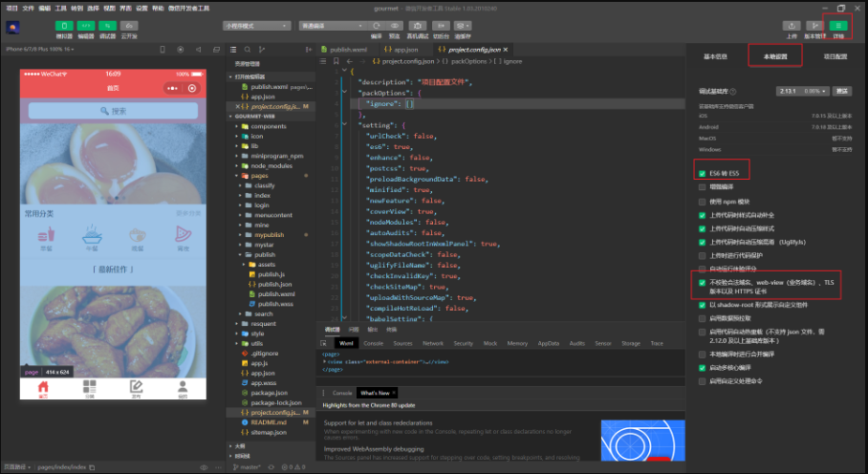Click the search box in the simulator
The width and height of the screenshot is (868, 474).
(112, 111)
